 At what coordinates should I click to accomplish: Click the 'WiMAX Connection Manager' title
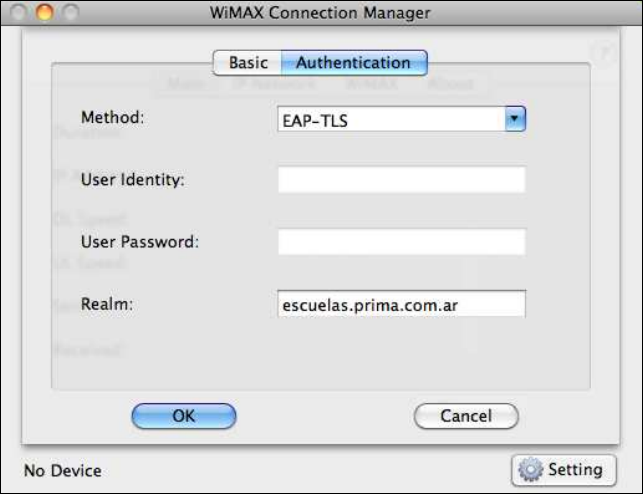point(320,13)
